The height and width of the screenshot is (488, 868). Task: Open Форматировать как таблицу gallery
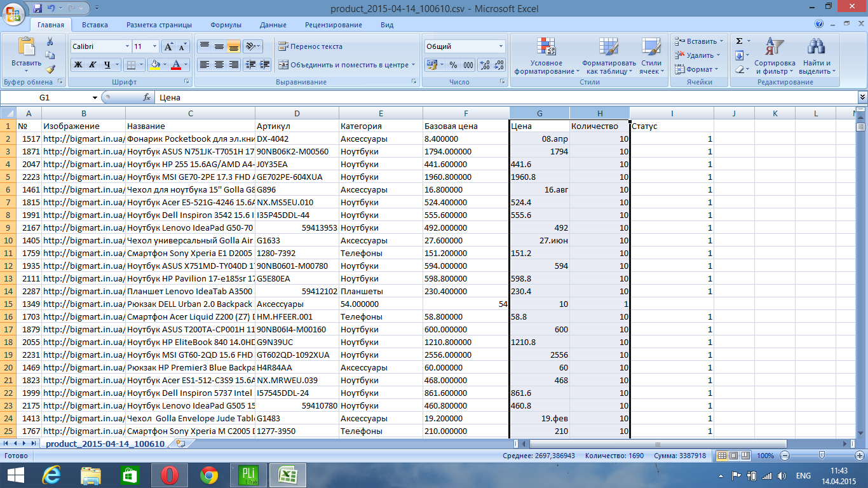pos(609,56)
